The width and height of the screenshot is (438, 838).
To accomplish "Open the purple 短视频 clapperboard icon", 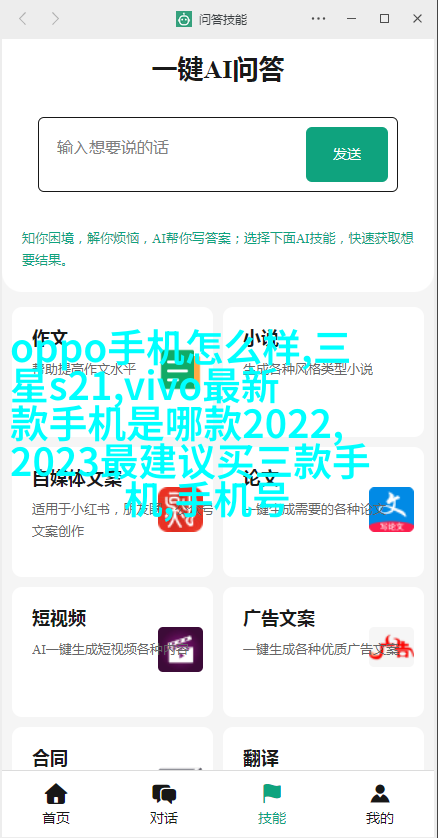I will 181,649.
